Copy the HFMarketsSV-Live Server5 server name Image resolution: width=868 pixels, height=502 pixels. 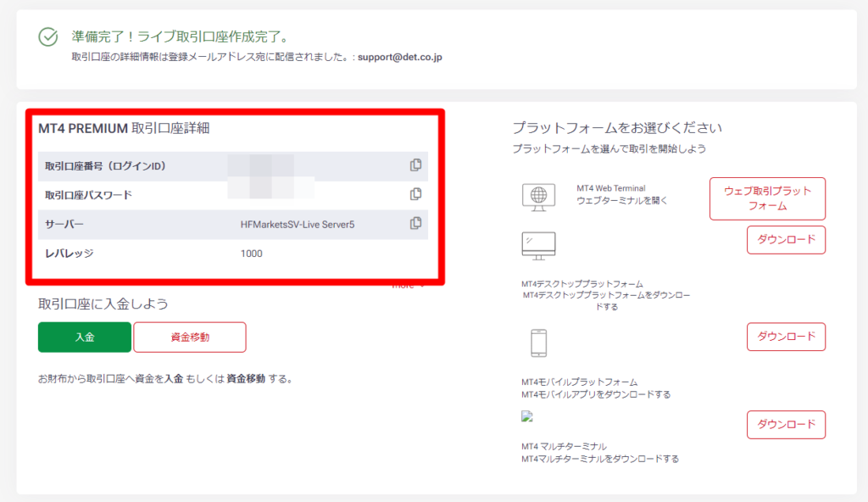(415, 223)
